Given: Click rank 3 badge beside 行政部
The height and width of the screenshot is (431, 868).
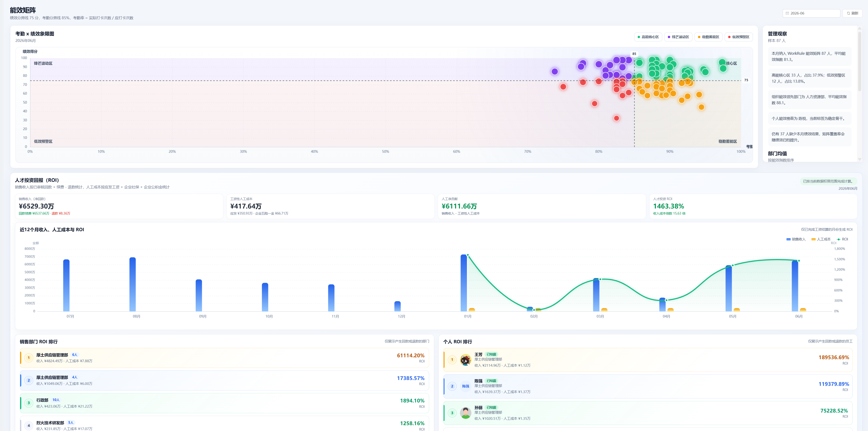Looking at the screenshot, I should tap(29, 403).
